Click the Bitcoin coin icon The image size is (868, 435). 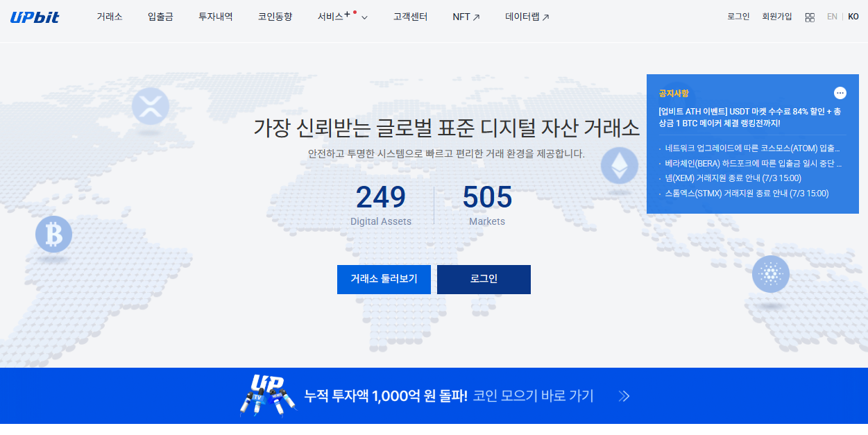pos(53,234)
